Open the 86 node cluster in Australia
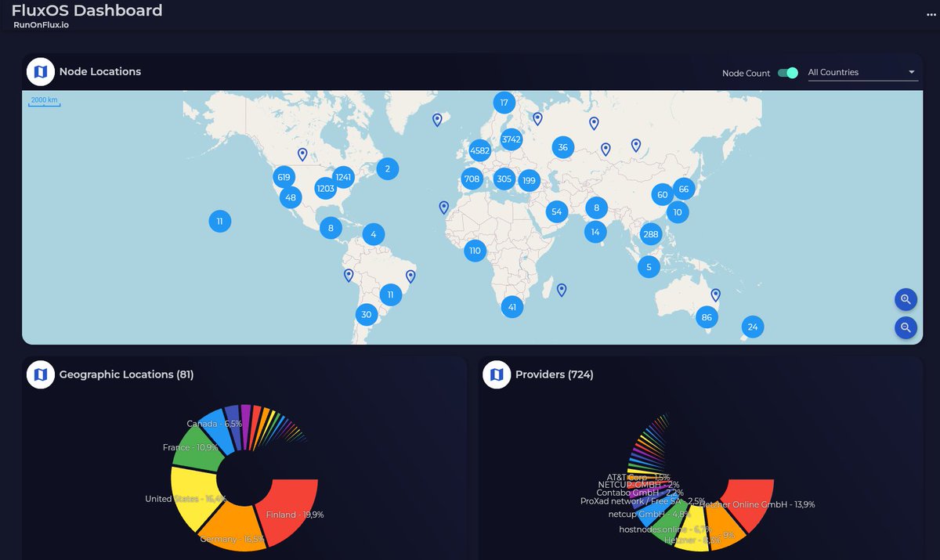This screenshot has width=940, height=560. point(707,317)
